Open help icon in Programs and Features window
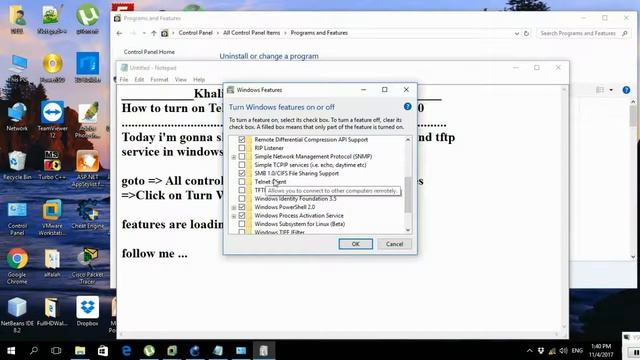Image resolution: width=640 pixels, height=360 pixels. [x=626, y=90]
